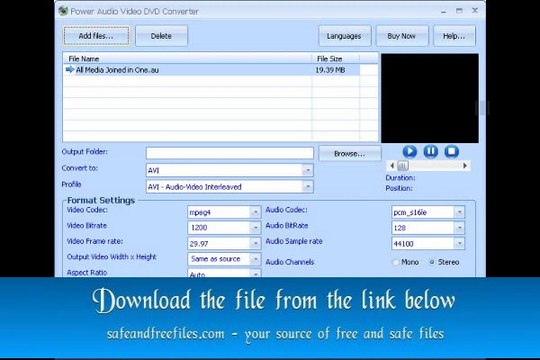
Task: Click the Buy Now button
Action: [402, 36]
